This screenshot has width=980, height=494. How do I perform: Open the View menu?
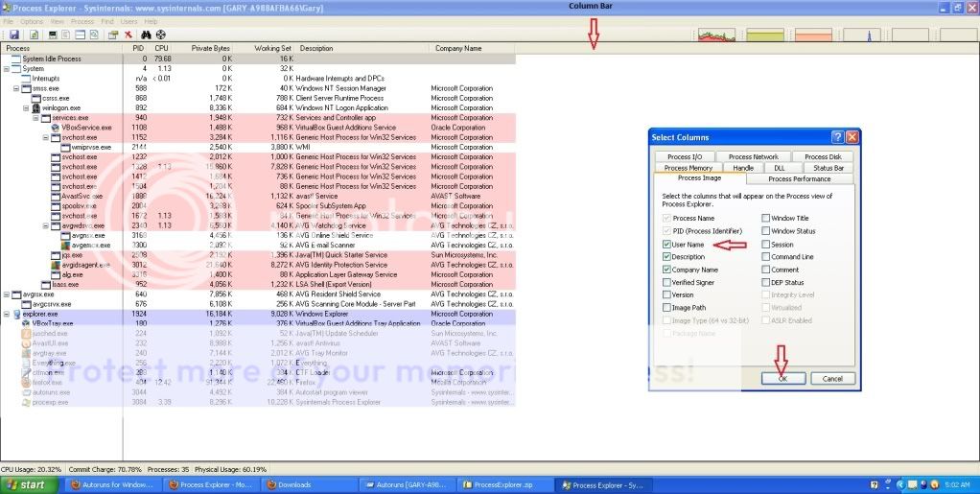pyautogui.click(x=58, y=21)
